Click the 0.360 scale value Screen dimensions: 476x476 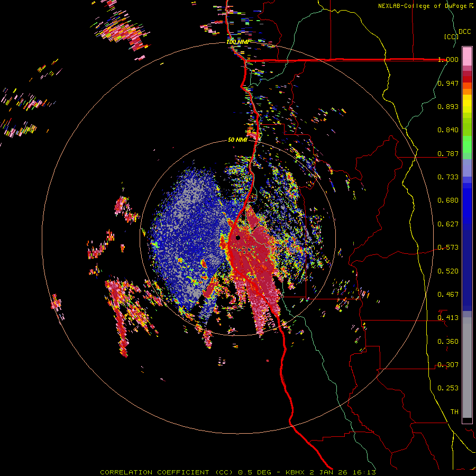click(448, 342)
